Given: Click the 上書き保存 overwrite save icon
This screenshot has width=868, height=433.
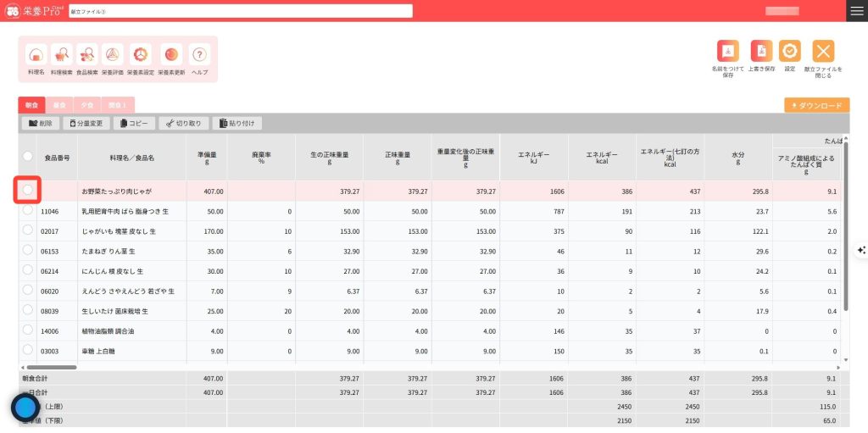Looking at the screenshot, I should click(761, 51).
